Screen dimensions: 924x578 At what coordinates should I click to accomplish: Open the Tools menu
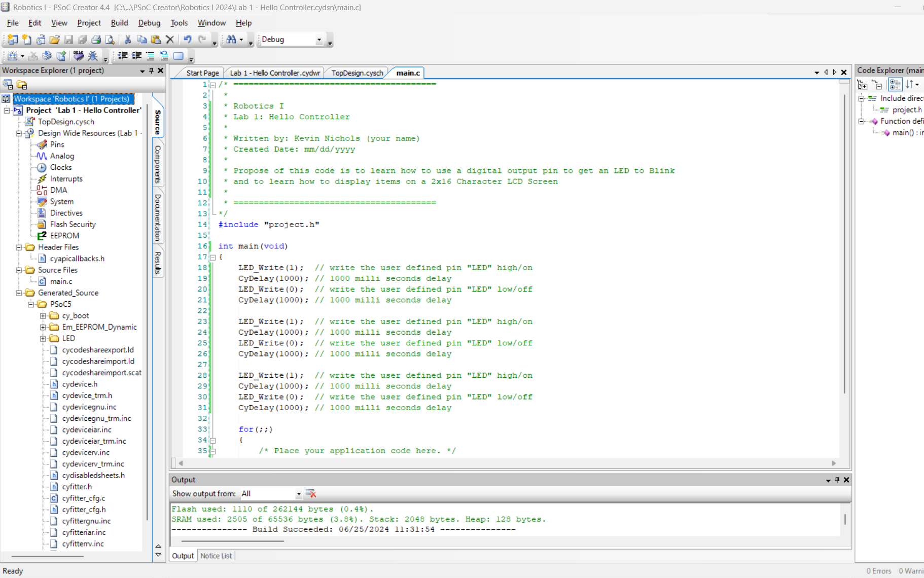pos(179,23)
